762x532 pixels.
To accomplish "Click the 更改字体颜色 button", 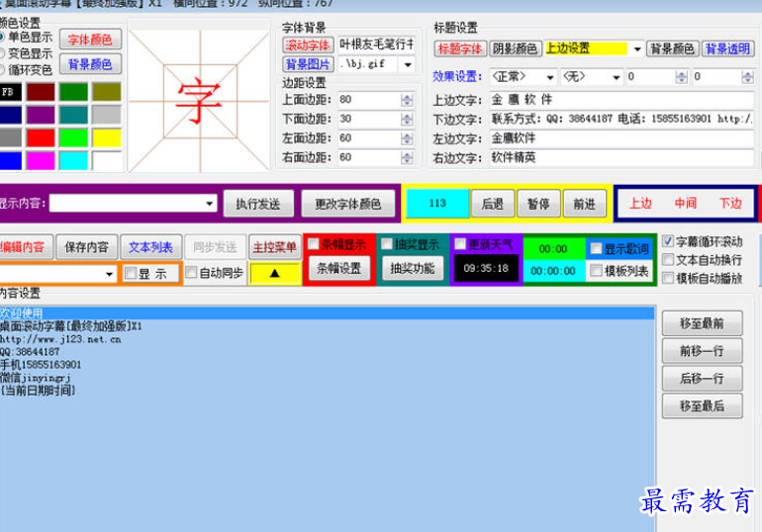I will [x=348, y=204].
